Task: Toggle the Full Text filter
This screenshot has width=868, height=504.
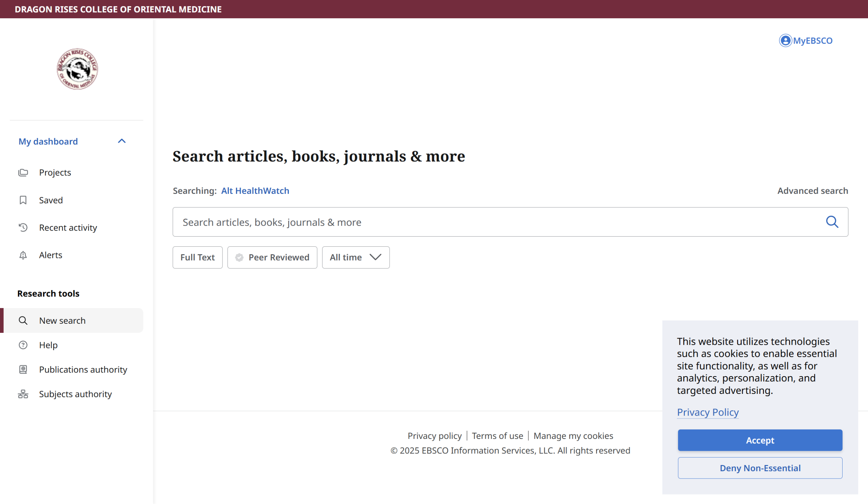Action: click(x=197, y=257)
